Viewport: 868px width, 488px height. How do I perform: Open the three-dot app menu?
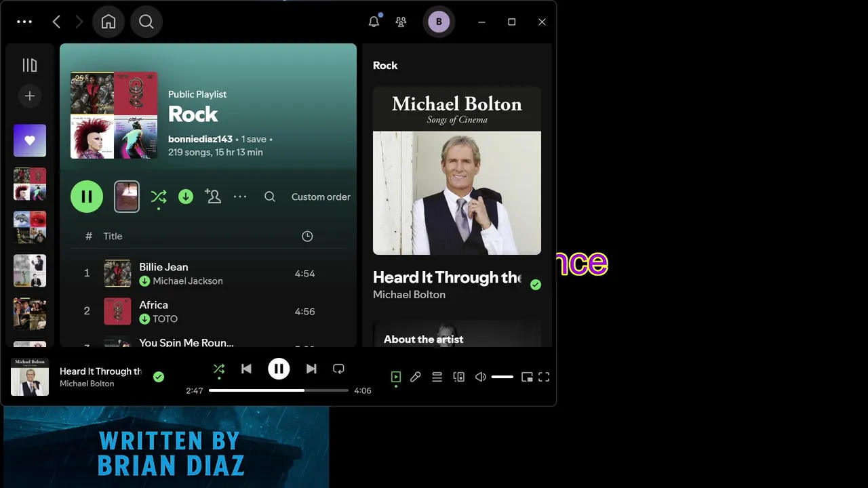tap(24, 22)
